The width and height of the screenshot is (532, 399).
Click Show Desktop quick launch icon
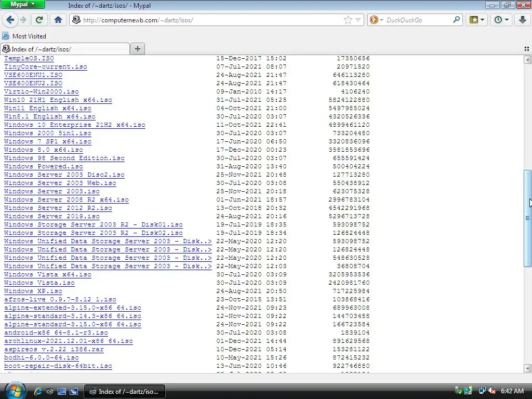pyautogui.click(x=61, y=391)
